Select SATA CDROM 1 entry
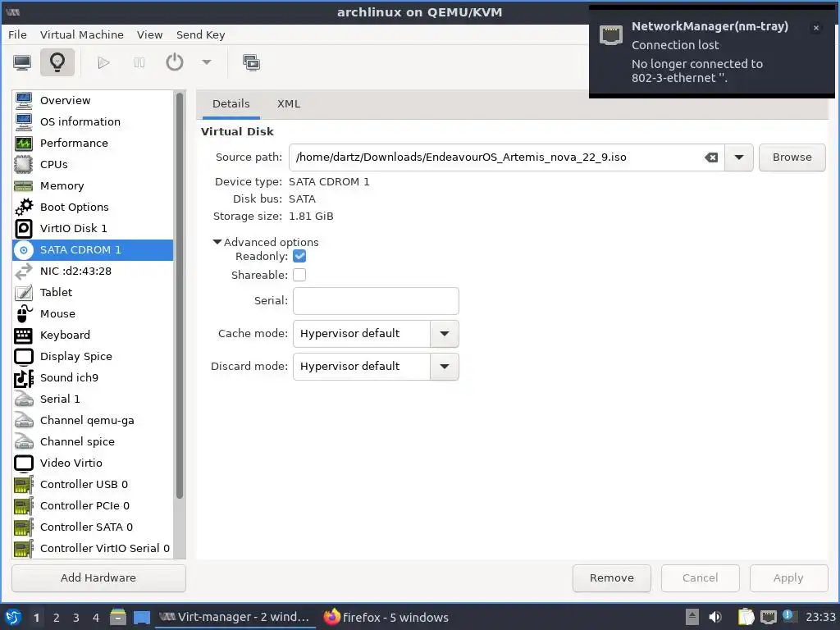 coord(93,249)
